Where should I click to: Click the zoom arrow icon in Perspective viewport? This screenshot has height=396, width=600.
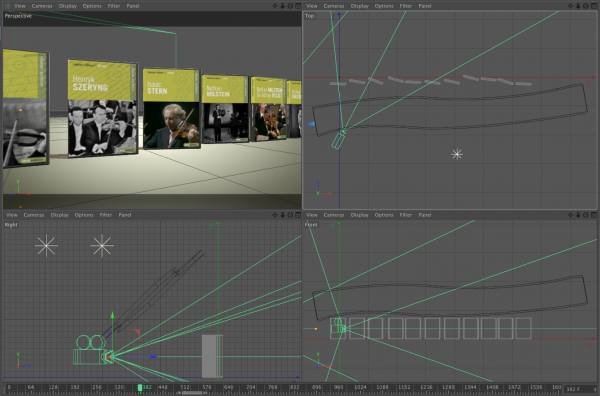pos(282,6)
